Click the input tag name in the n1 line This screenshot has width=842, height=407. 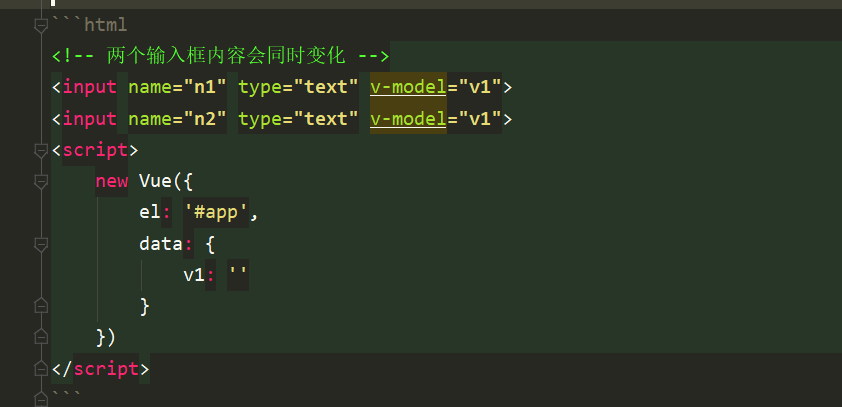90,87
